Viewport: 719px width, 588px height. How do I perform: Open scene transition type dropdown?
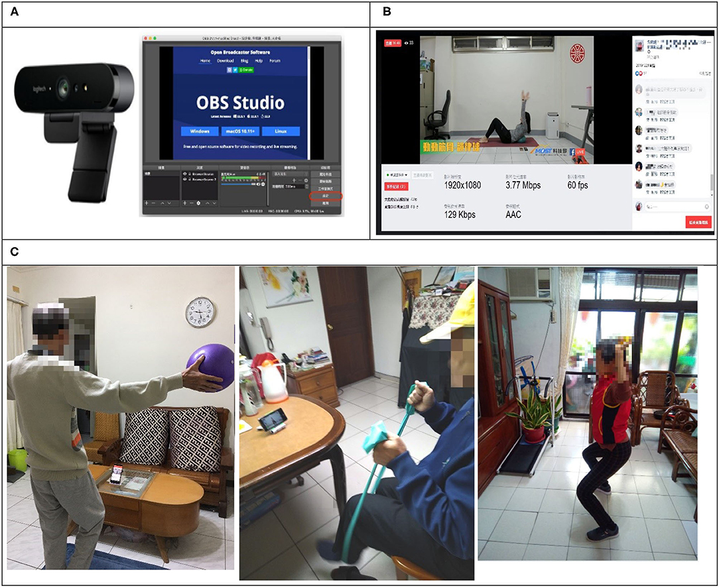291,174
